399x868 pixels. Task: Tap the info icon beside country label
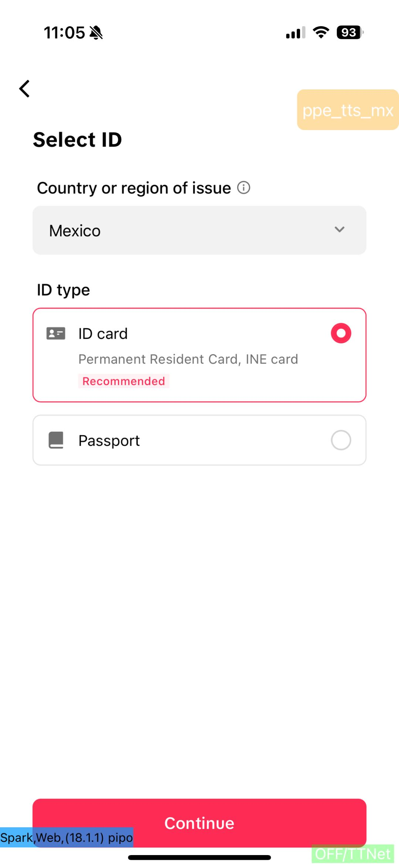pos(243,188)
